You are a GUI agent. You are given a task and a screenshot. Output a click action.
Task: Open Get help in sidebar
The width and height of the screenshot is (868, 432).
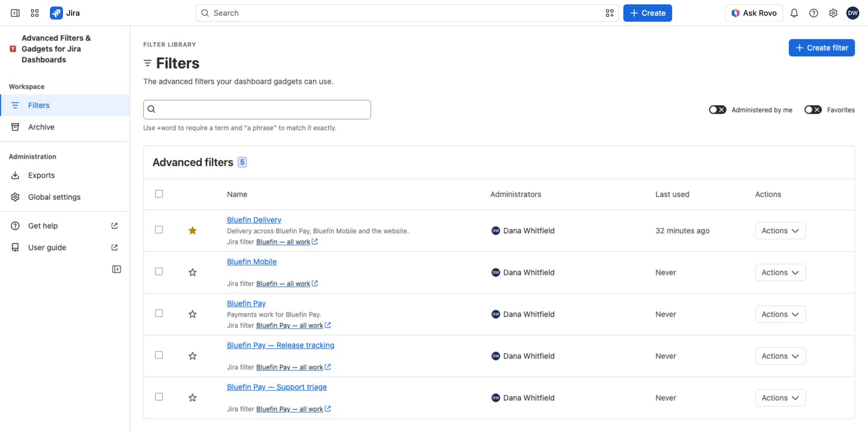(x=65, y=226)
